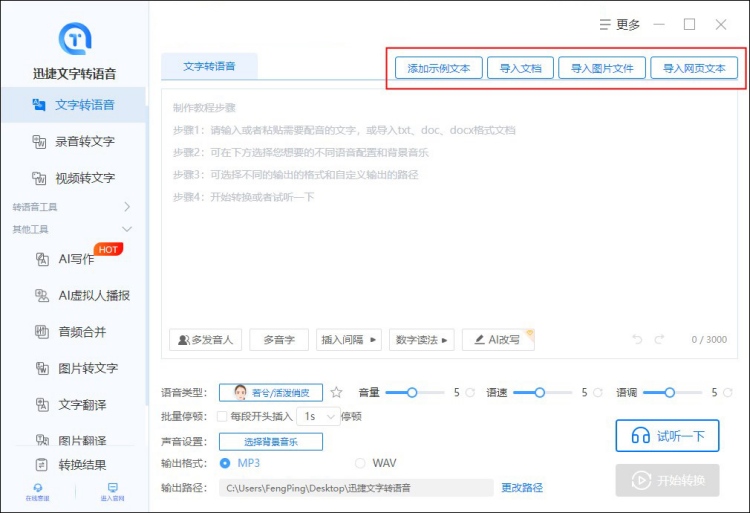Screen dimensions: 750x513
Task: Reset the 语速 value icon
Action: [x=598, y=393]
